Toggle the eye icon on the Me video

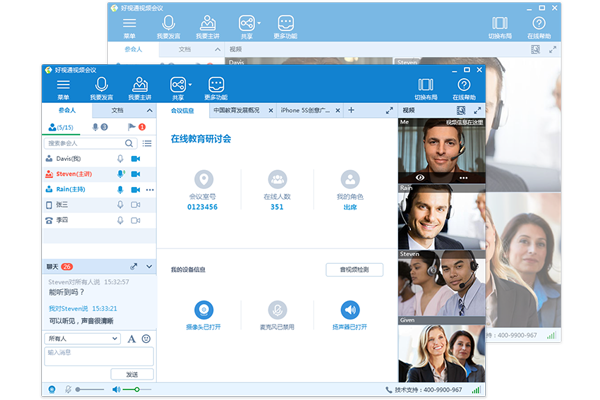(420, 176)
